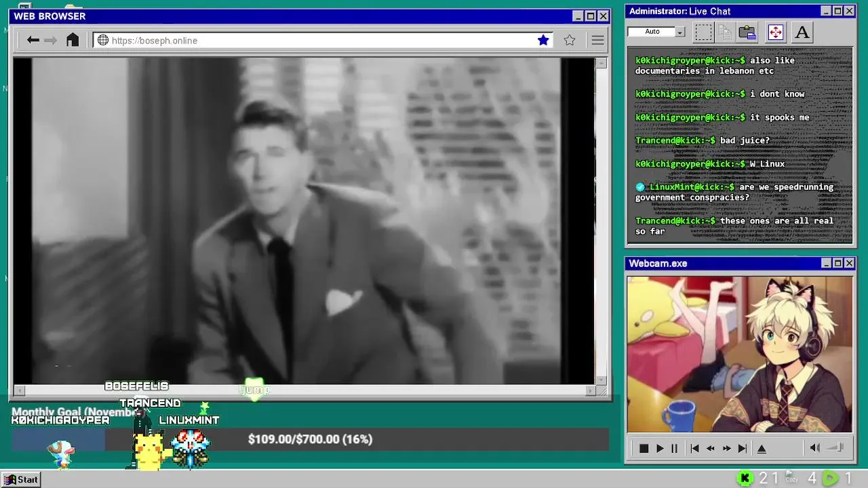This screenshot has width=868, height=488.
Task: Open the browser hamburger menu
Action: [597, 40]
